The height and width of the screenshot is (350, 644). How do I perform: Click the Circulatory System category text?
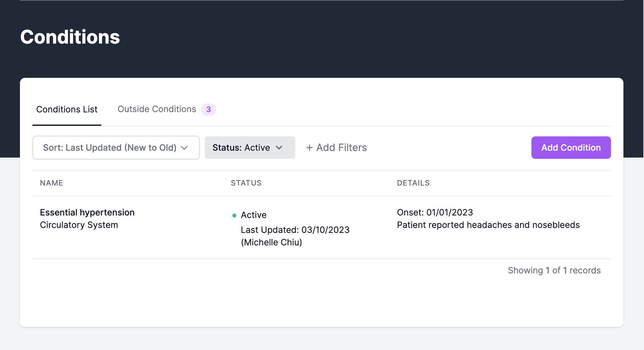point(79,225)
